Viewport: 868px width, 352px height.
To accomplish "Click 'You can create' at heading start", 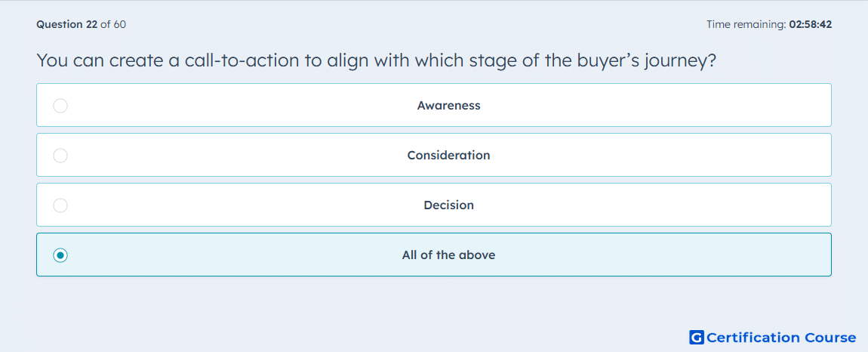I will (100, 60).
